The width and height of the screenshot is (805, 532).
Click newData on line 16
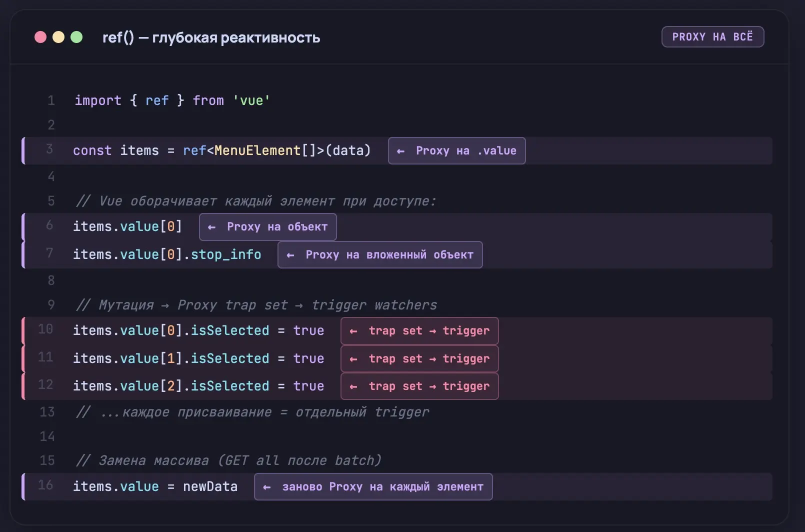pyautogui.click(x=210, y=486)
